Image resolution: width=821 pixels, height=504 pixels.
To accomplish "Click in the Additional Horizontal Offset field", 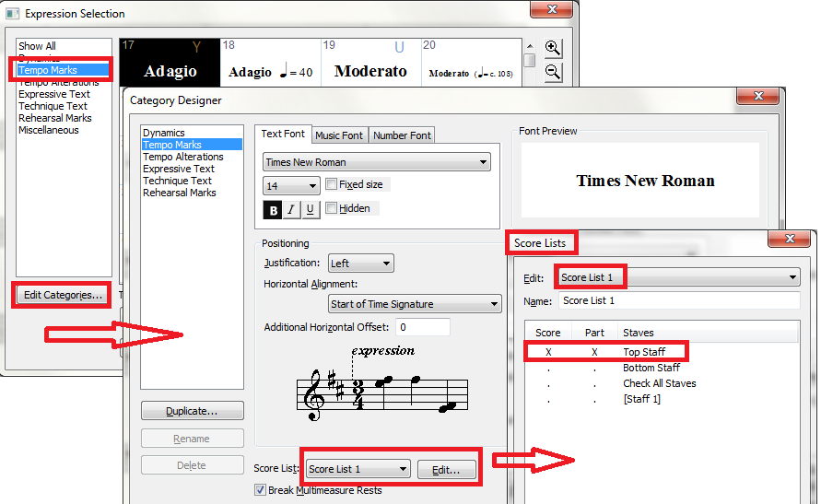I will 422,327.
